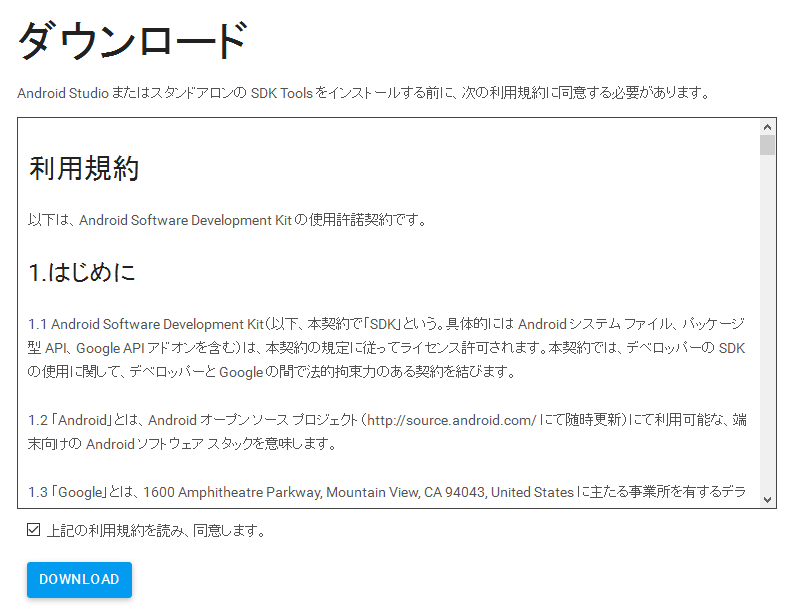Screen dimensions: 793x612
Task: Uncheck the terms agreement checkbox
Action: (x=33, y=530)
